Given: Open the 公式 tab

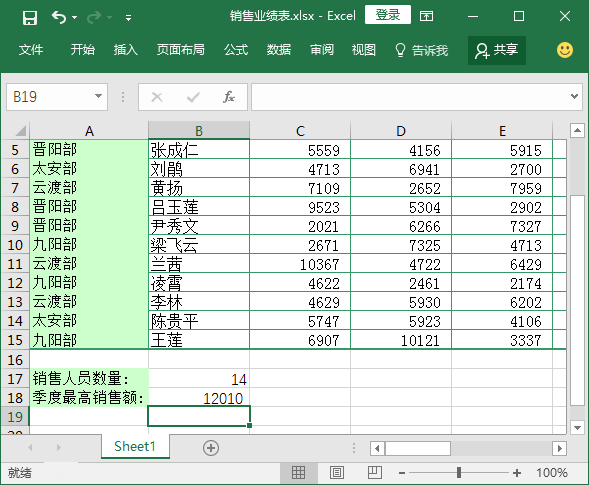Looking at the screenshot, I should click(236, 50).
